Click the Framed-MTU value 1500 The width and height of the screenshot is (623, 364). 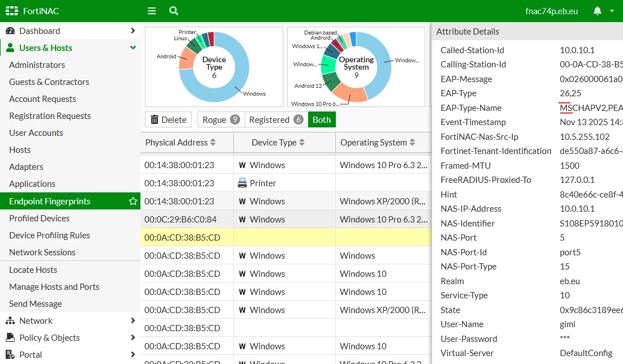coord(570,165)
